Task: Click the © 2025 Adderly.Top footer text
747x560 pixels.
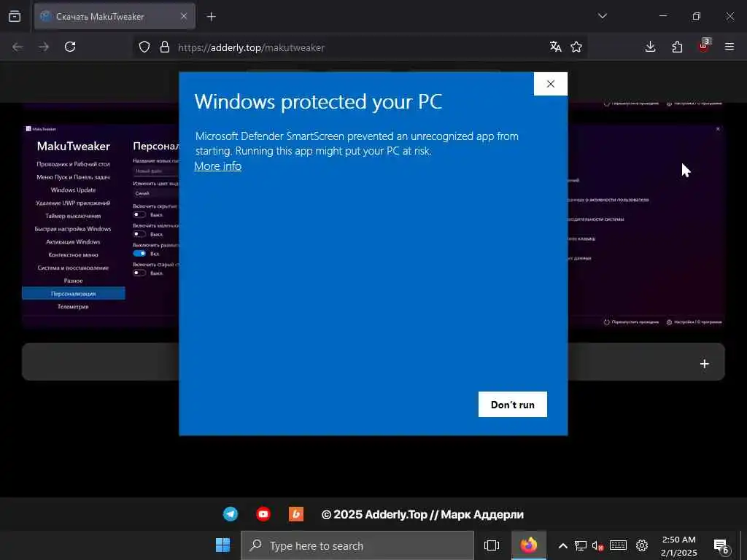Action: tap(422, 514)
